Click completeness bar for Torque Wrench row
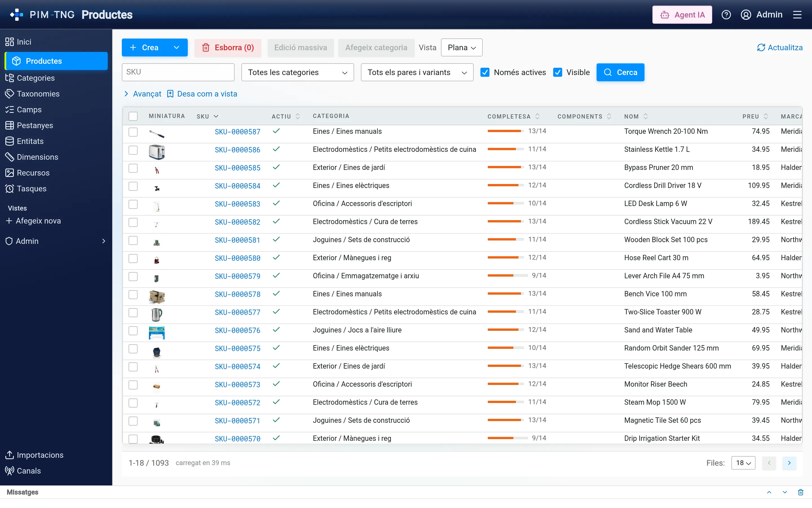This screenshot has height=508, width=812. tap(505, 131)
